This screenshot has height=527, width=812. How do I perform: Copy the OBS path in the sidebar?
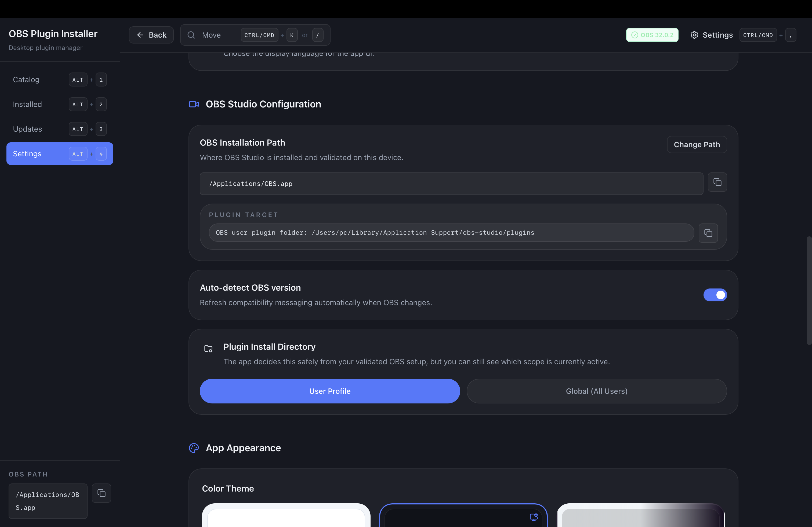coord(101,493)
